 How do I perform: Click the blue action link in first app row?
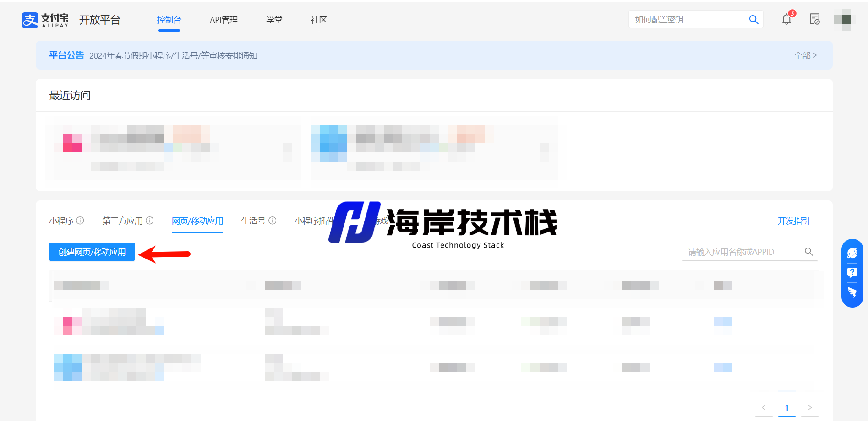point(723,322)
